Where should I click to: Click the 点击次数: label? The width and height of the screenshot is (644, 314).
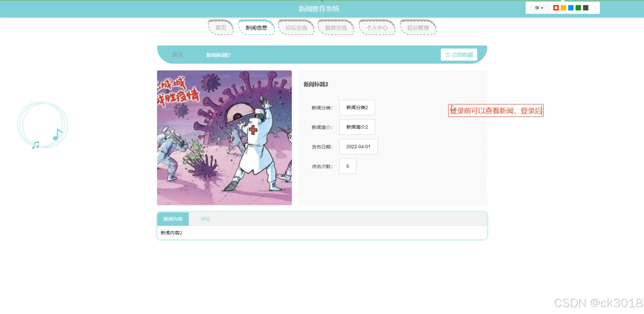click(x=322, y=167)
